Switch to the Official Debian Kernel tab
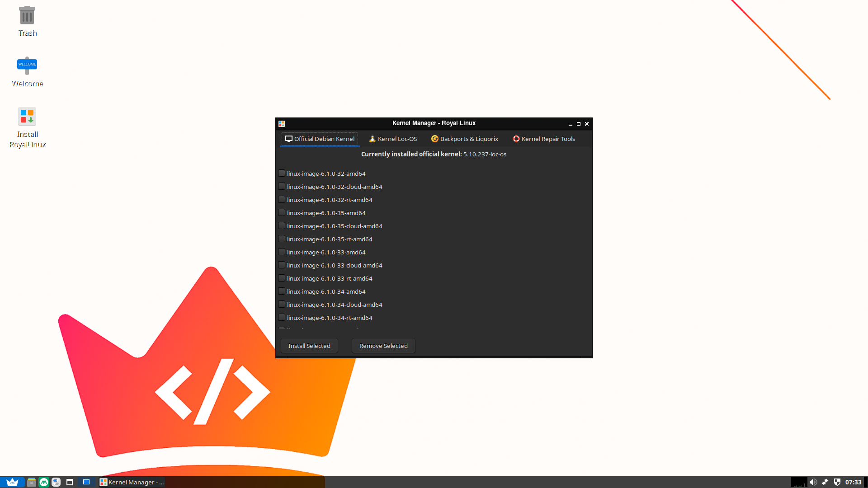 coord(320,139)
